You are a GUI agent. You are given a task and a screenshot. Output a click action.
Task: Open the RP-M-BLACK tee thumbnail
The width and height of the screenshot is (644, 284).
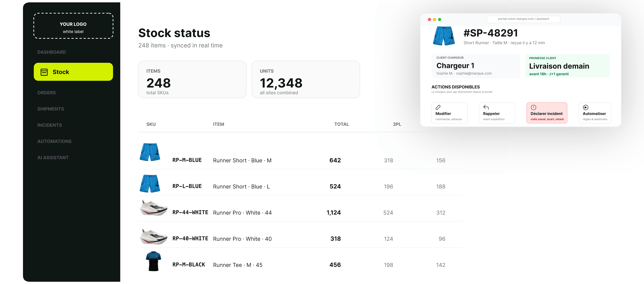pos(153,261)
